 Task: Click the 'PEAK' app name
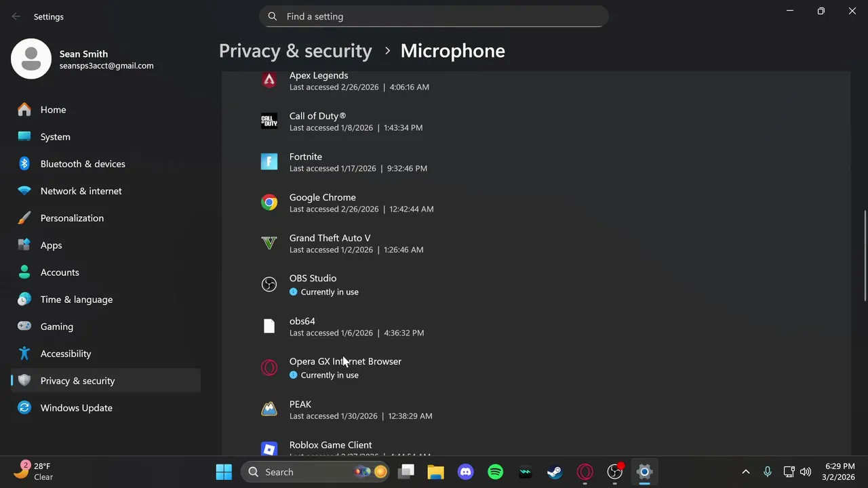[300, 404]
